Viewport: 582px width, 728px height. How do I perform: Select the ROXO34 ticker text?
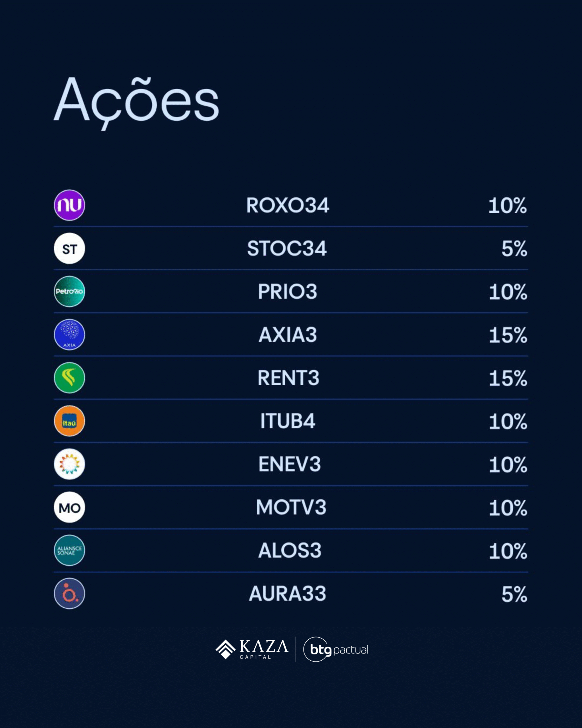[288, 205]
